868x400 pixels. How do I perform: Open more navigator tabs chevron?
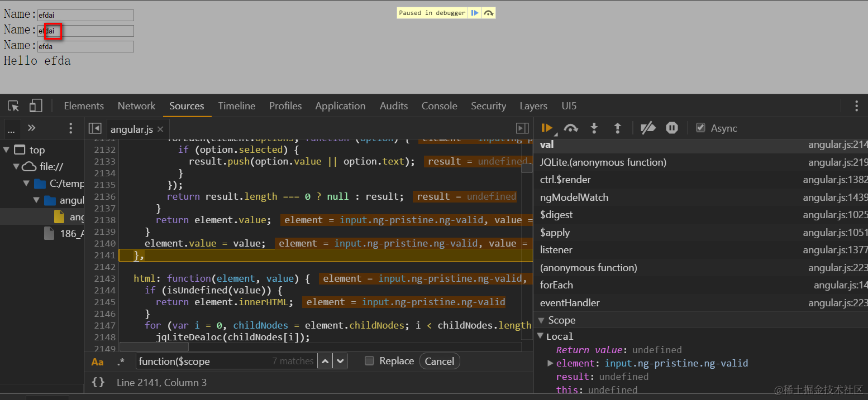(31, 128)
